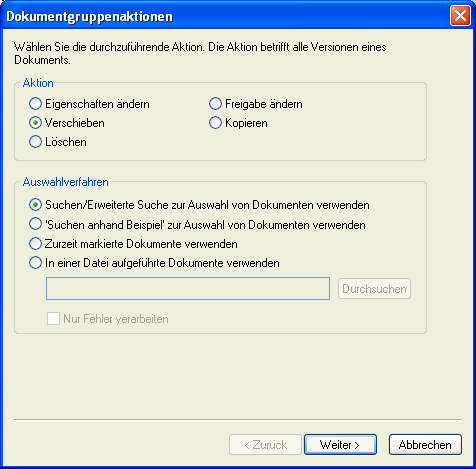The width and height of the screenshot is (476, 469).
Task: Click the file path text field
Action: click(x=188, y=289)
